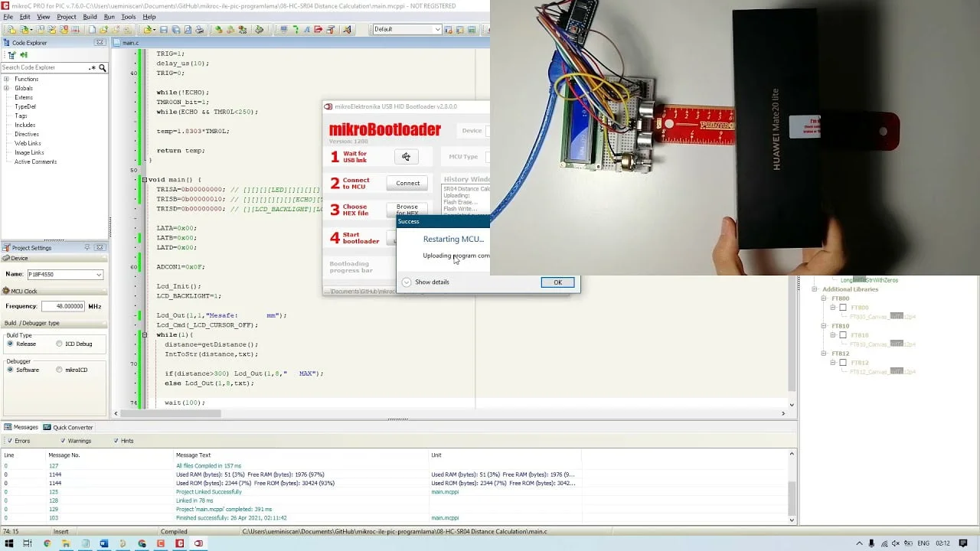Open Chrome from the taskbar
This screenshot has height=551, width=980.
pyautogui.click(x=47, y=543)
